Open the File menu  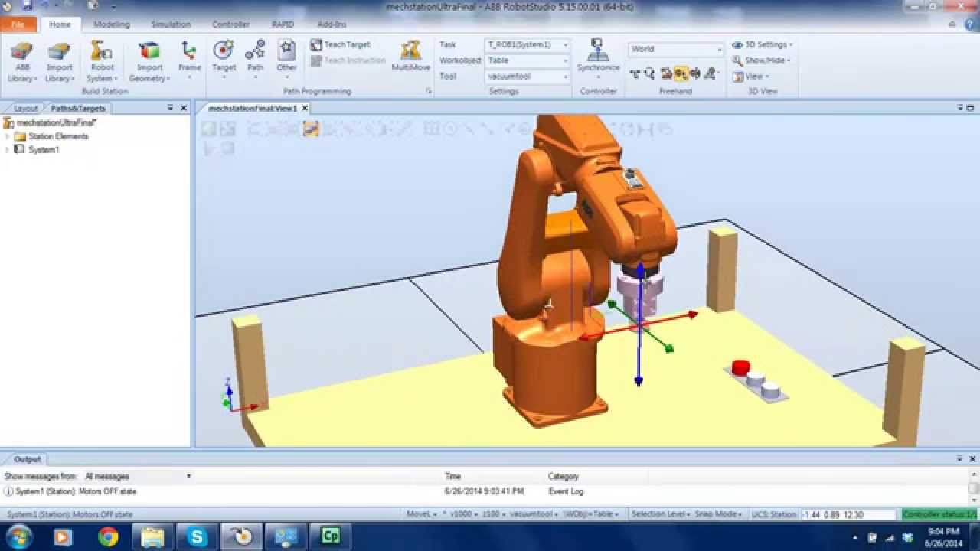pyautogui.click(x=18, y=24)
